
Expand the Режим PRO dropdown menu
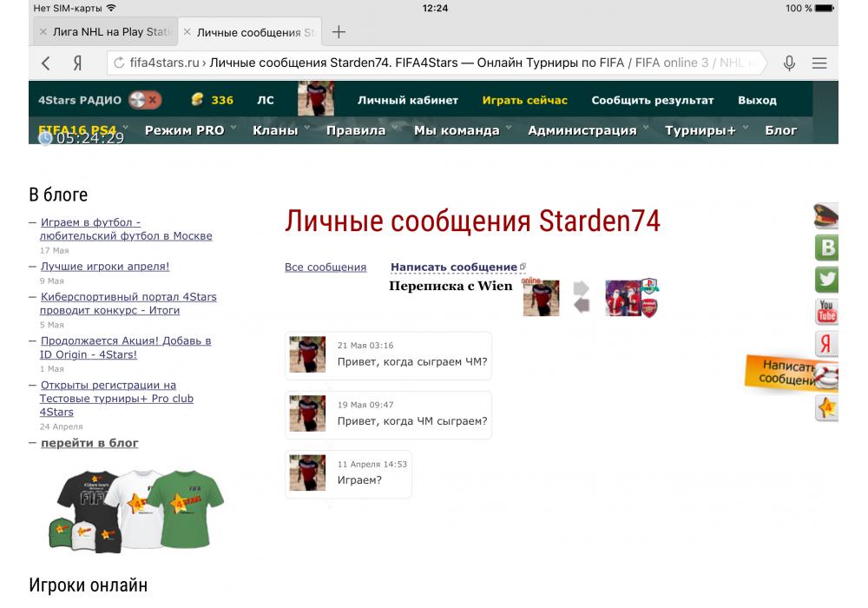pos(184,130)
